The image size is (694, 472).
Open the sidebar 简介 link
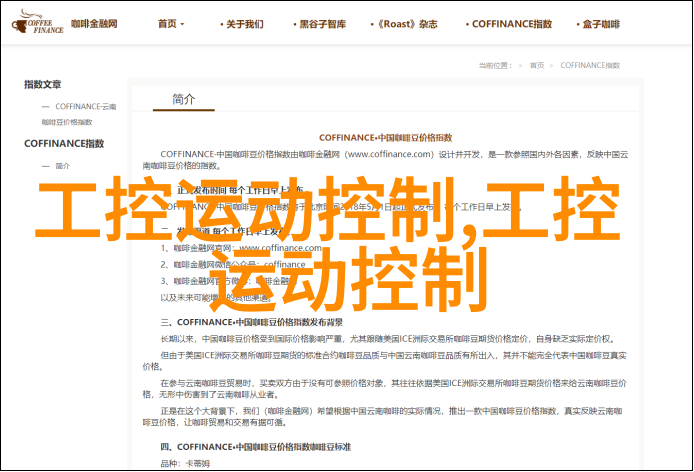tap(62, 166)
